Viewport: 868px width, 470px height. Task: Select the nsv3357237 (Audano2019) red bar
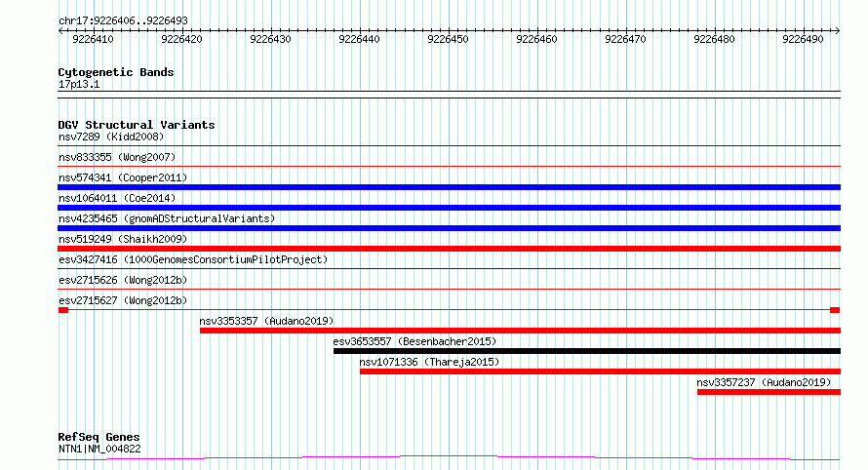point(769,392)
